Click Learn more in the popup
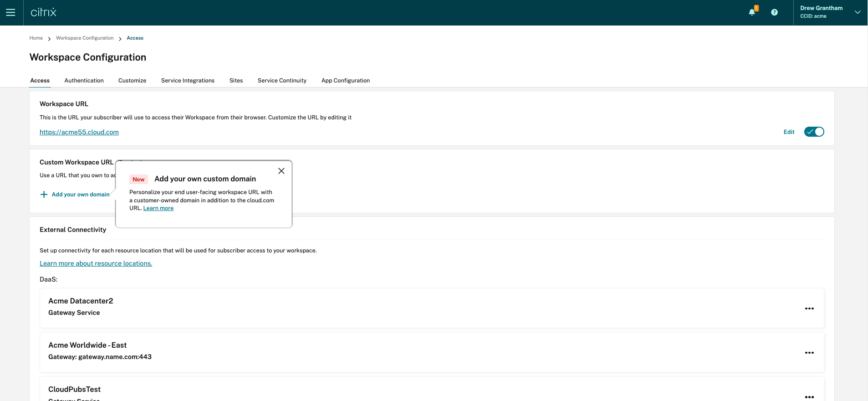The height and width of the screenshot is (401, 868). (158, 208)
